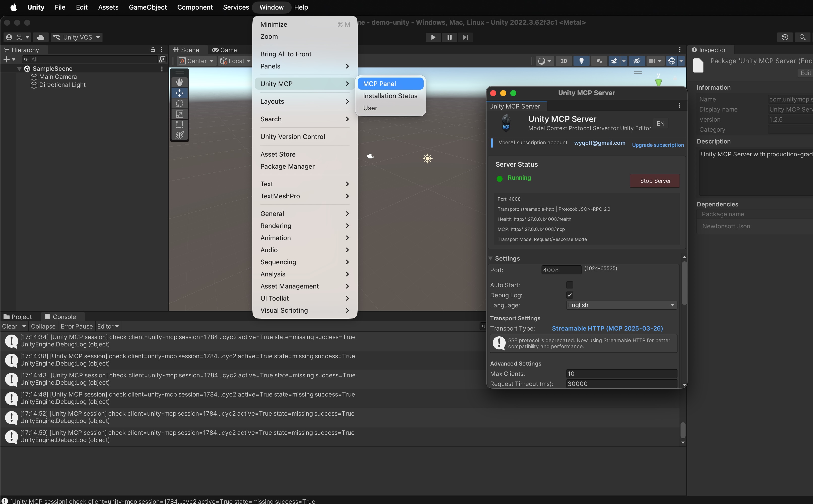Toggle scene lighting bulb
Viewport: 813px width, 504px height.
click(581, 61)
